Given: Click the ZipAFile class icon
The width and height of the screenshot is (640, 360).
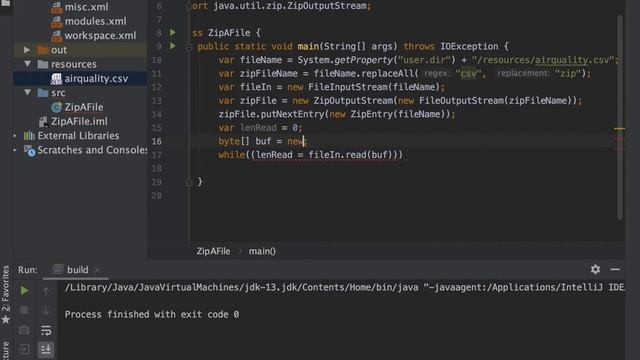Looking at the screenshot, I should pyautogui.click(x=56, y=107).
